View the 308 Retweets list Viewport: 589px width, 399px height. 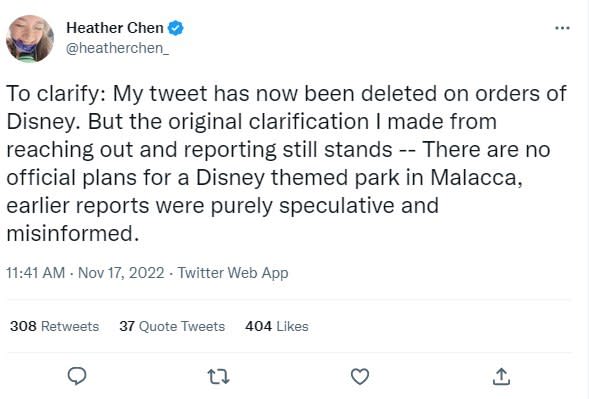point(54,326)
